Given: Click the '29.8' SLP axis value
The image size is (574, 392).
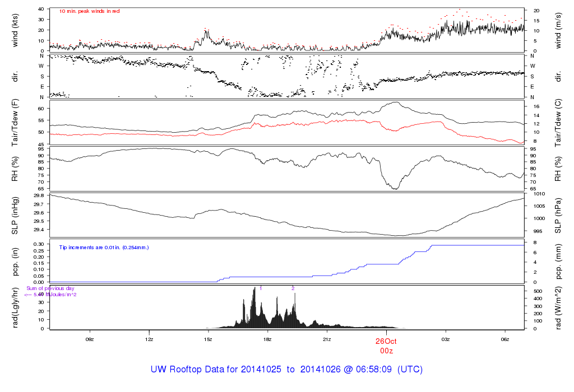Looking at the screenshot, I should tap(39, 195).
